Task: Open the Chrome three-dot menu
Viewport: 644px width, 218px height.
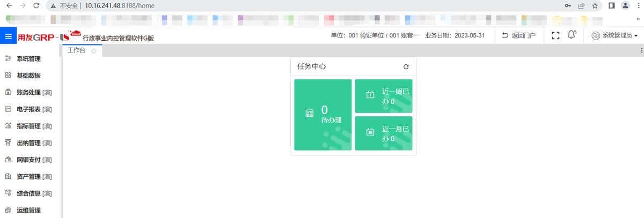Action: tap(638, 5)
